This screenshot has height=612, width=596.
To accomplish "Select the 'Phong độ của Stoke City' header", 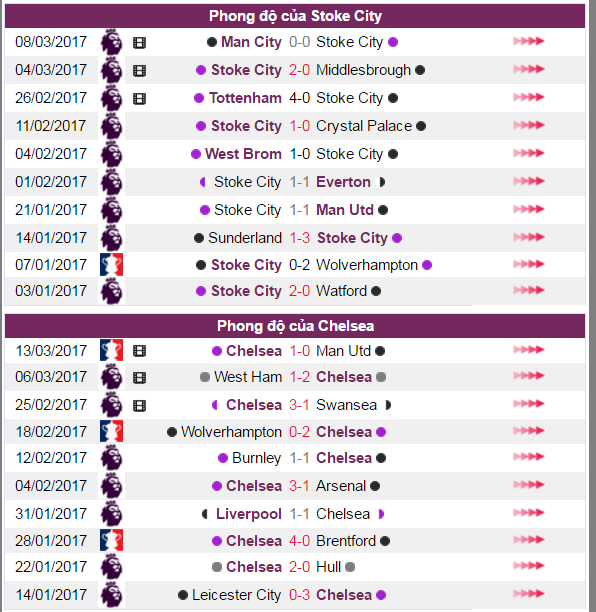I will pos(295,16).
